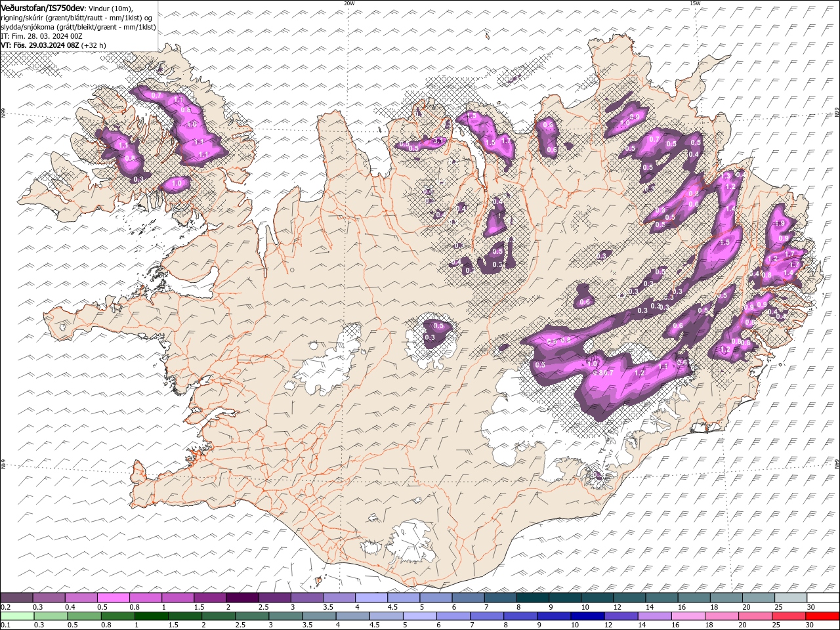Select the light grey 25 swatch in the snow legend
840x630 pixels.
pos(790,598)
